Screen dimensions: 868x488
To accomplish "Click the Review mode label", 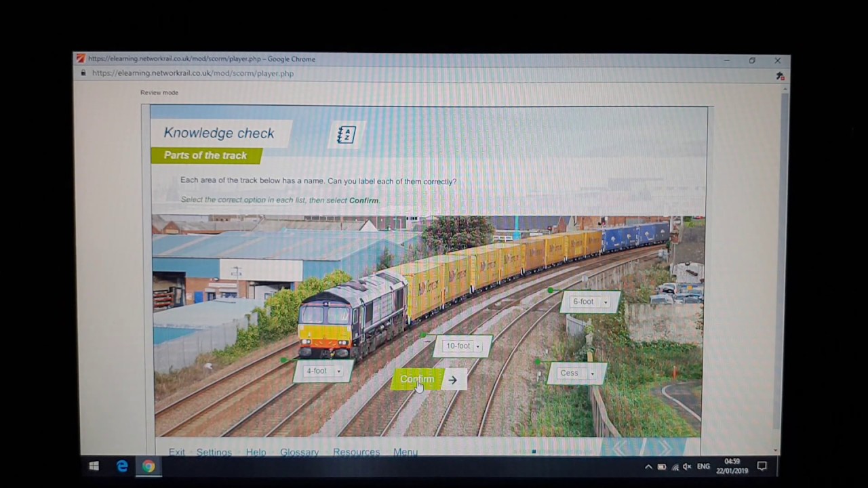I will click(x=159, y=92).
